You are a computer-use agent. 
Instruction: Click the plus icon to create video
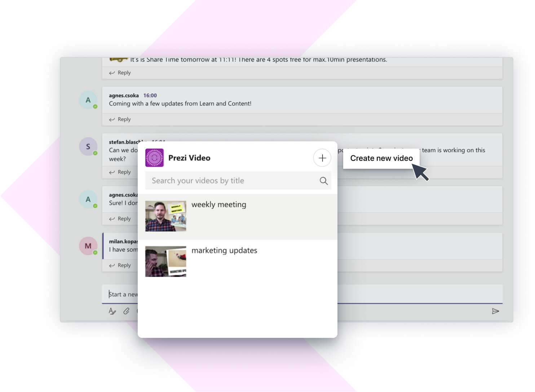[322, 158]
